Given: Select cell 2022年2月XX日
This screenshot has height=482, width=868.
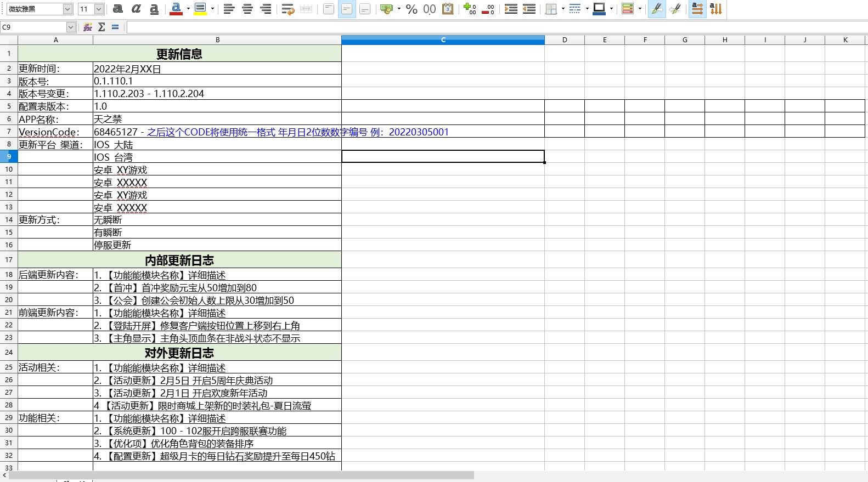Looking at the screenshot, I should (x=217, y=68).
